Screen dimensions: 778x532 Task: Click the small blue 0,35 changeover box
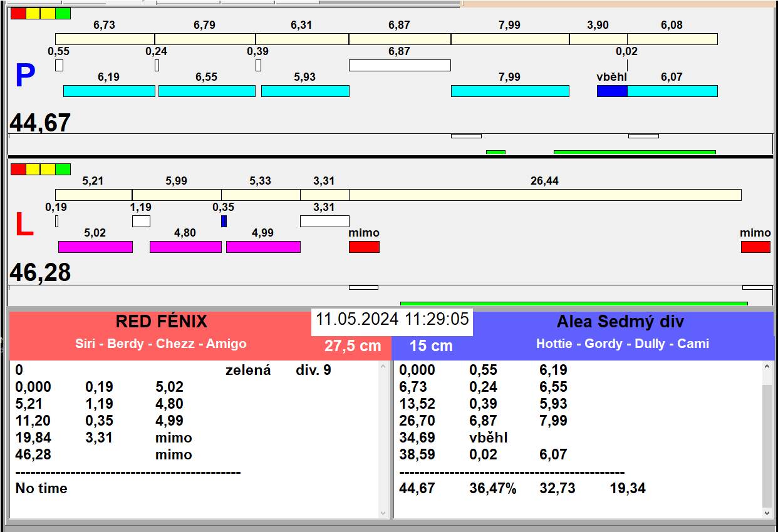click(x=224, y=221)
